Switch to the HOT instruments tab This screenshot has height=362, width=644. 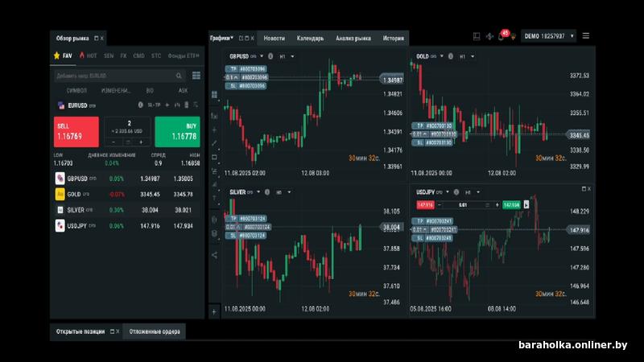[x=88, y=56]
